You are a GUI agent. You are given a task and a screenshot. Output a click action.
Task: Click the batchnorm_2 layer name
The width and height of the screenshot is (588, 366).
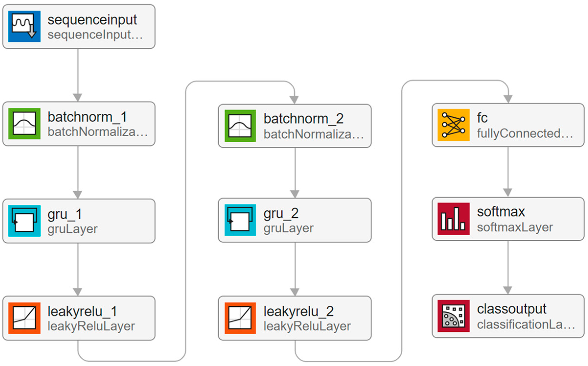[303, 119]
